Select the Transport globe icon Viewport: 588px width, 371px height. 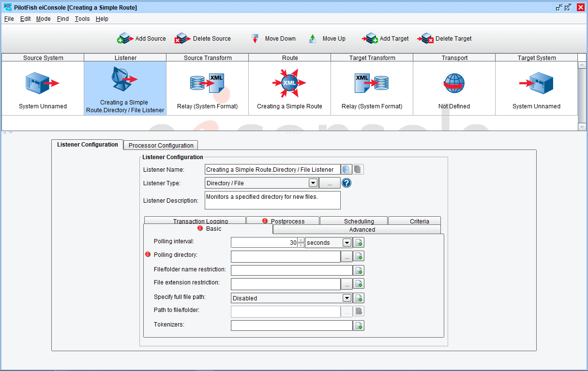(454, 83)
